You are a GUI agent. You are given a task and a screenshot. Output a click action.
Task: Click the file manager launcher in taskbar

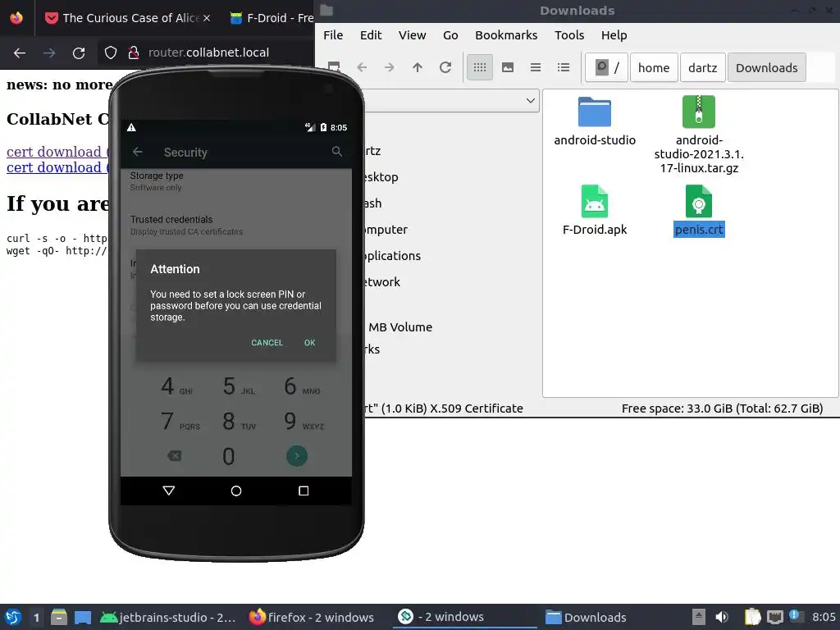click(59, 617)
